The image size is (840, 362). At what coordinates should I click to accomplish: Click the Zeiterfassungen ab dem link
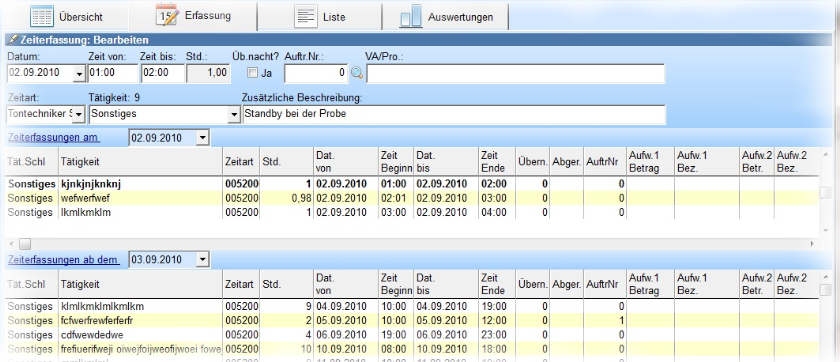(63, 260)
